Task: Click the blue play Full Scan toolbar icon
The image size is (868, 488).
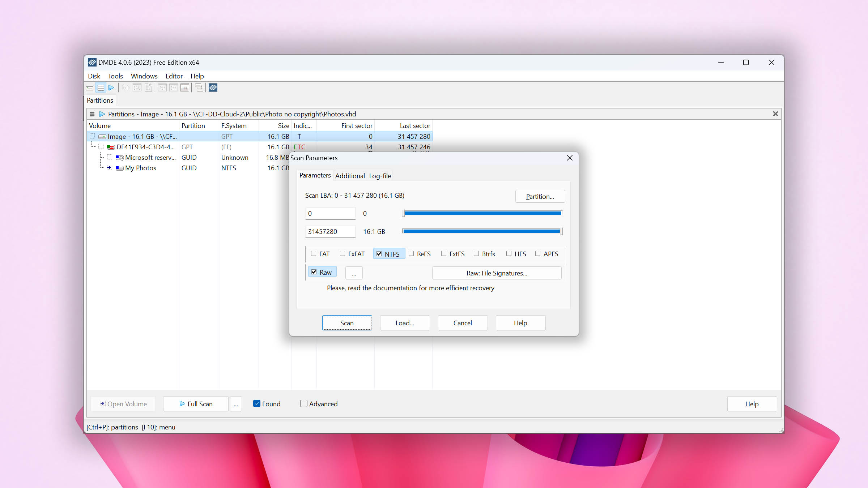Action: pyautogui.click(x=111, y=88)
